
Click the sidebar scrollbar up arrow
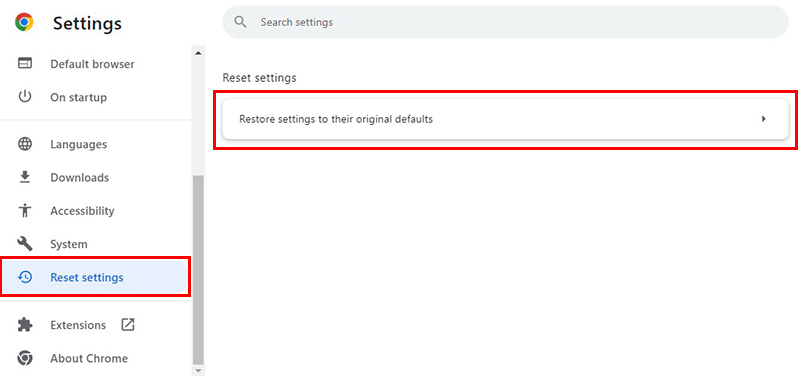[198, 53]
